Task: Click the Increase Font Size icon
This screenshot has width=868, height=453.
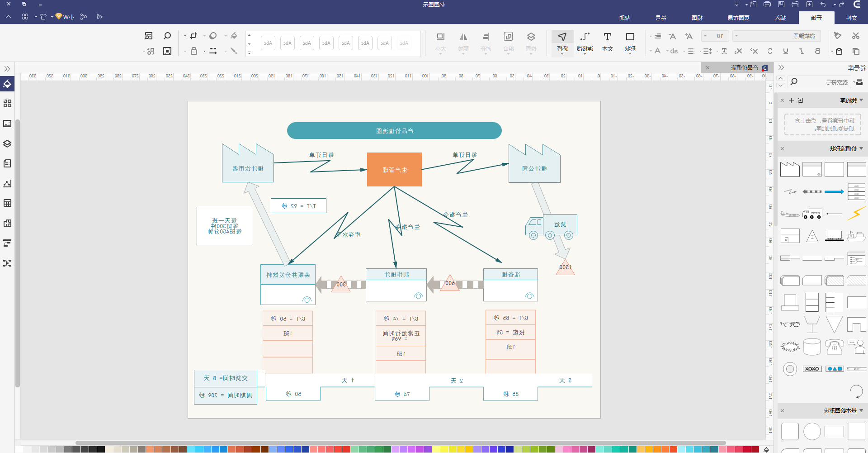Action: [689, 36]
